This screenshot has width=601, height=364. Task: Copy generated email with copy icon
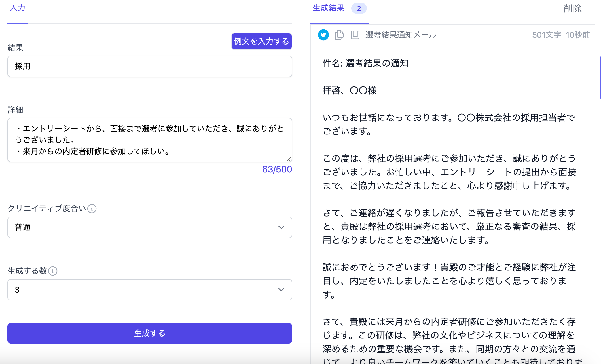point(339,35)
